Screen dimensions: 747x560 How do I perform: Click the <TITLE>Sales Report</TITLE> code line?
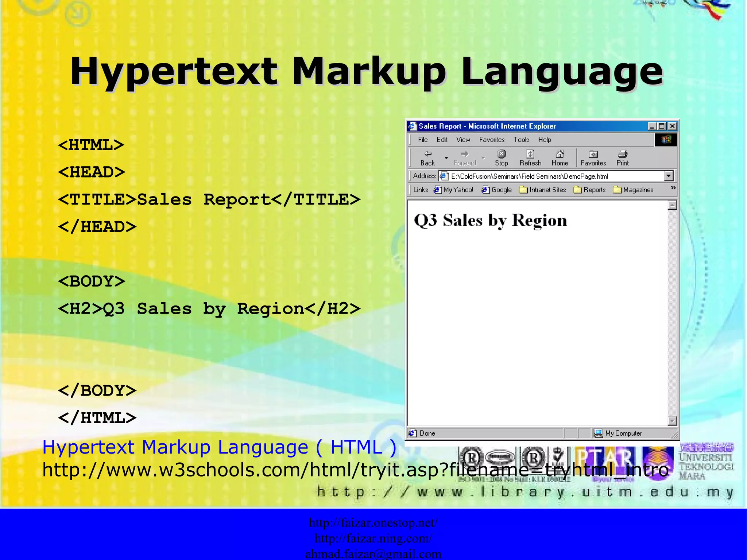[x=209, y=199]
